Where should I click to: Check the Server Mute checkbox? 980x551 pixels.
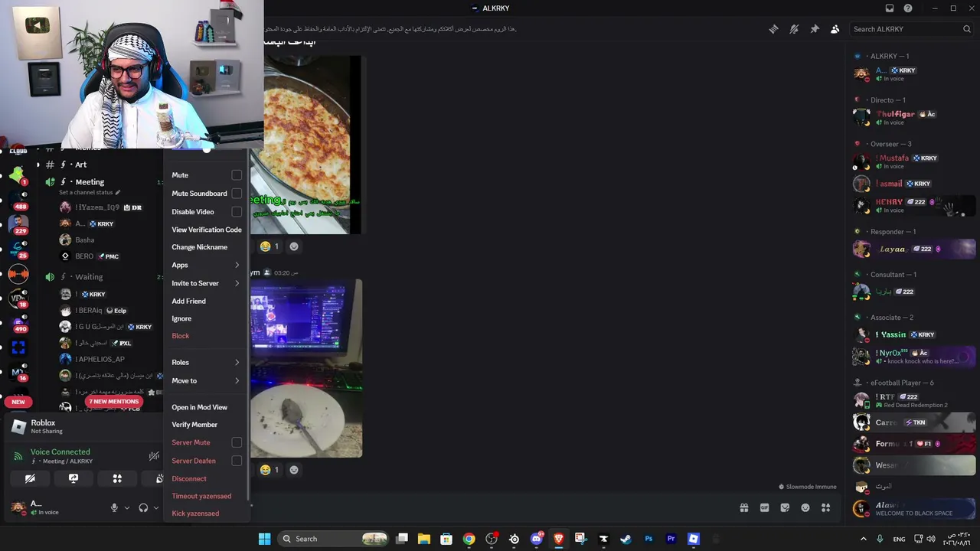pyautogui.click(x=237, y=442)
